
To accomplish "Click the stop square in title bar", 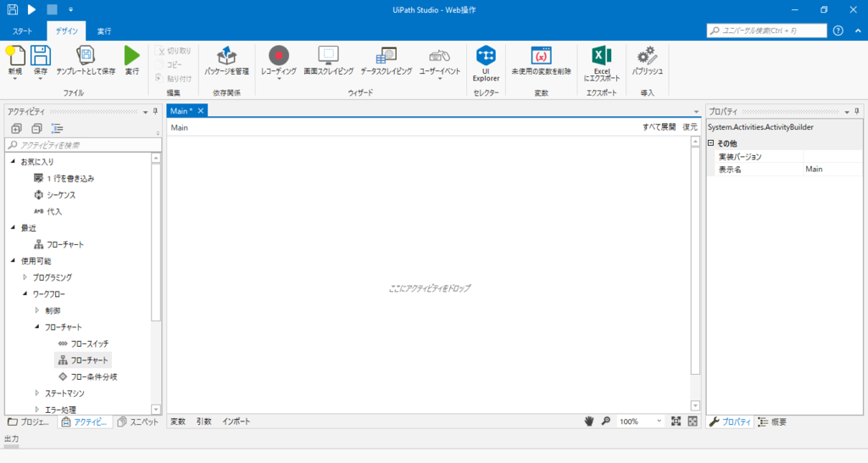I will [x=52, y=9].
